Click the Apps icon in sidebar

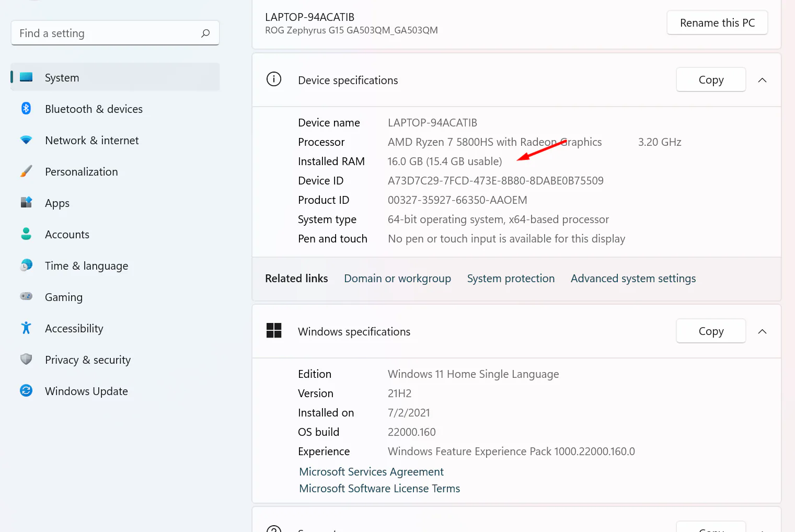point(26,202)
